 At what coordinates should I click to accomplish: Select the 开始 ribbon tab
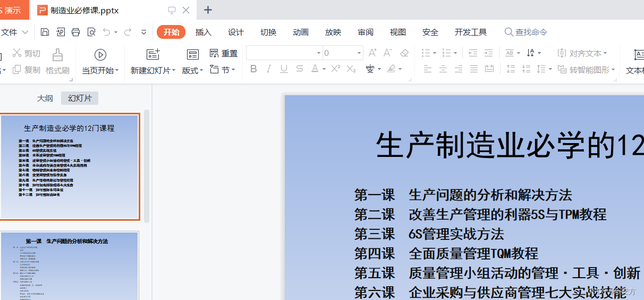[x=171, y=32]
